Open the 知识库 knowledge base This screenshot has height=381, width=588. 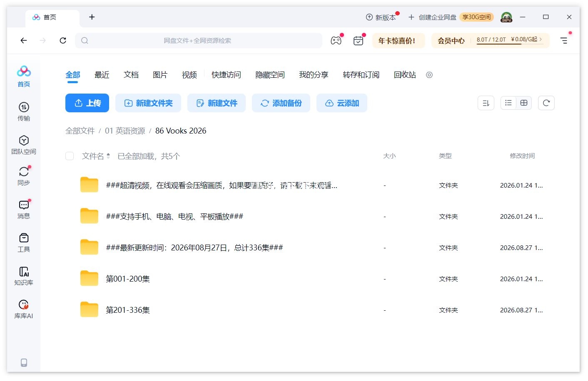[24, 276]
